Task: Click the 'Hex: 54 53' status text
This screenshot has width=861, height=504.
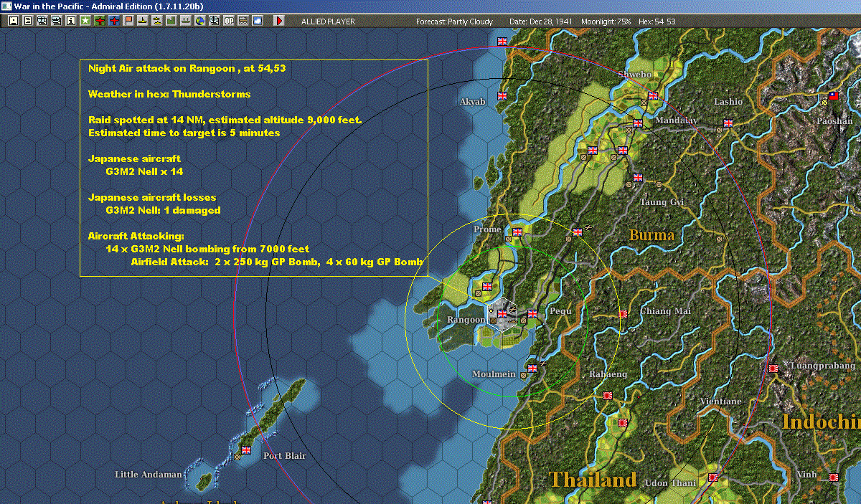Action: tap(657, 22)
